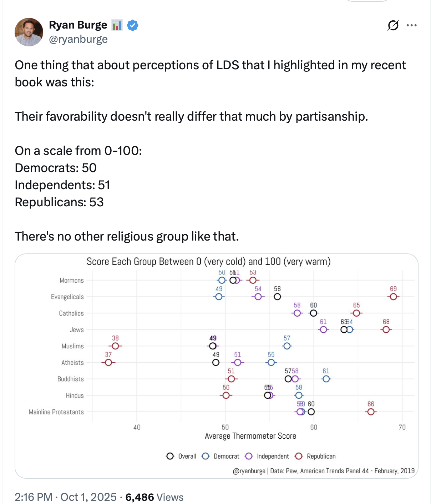Click the bar chart emoji beside the name

[117, 25]
